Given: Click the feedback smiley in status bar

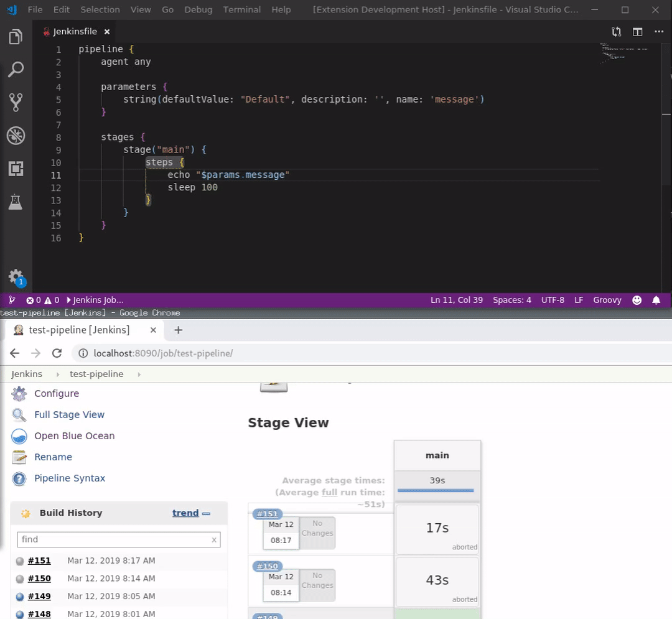Looking at the screenshot, I should [x=637, y=300].
